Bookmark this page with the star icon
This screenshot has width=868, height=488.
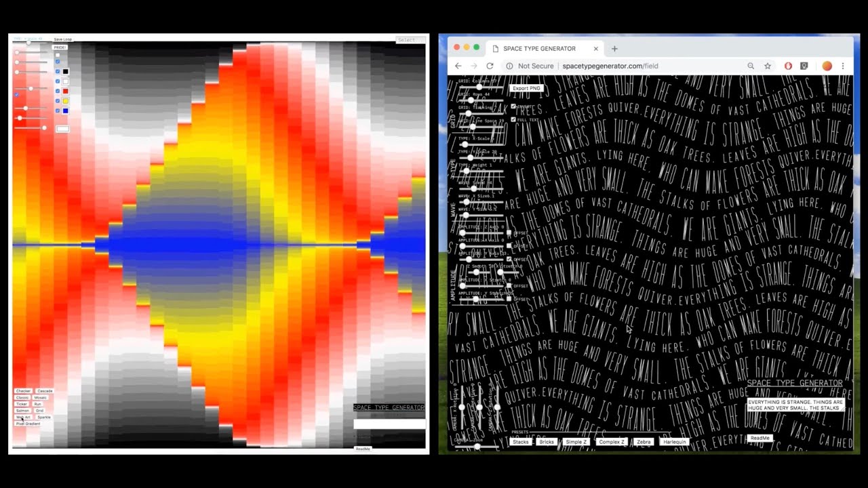[768, 66]
